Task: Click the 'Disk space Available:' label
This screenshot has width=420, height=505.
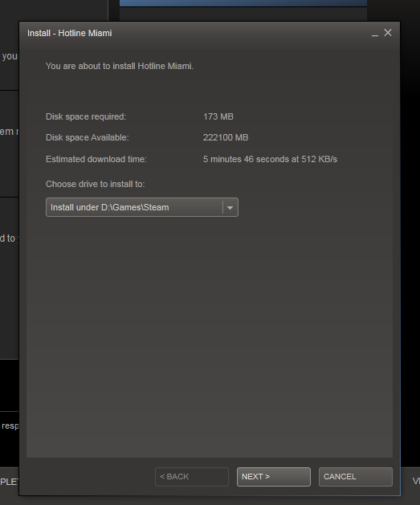Action: point(88,137)
